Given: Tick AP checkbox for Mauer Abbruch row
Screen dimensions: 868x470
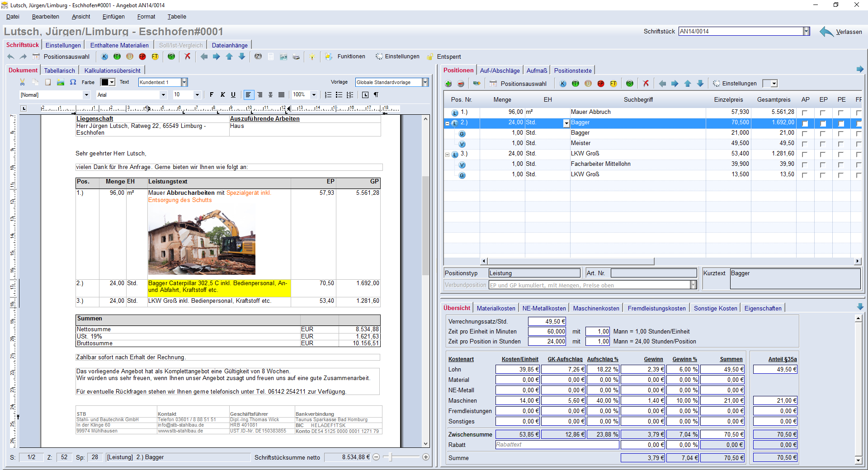Looking at the screenshot, I should [805, 113].
